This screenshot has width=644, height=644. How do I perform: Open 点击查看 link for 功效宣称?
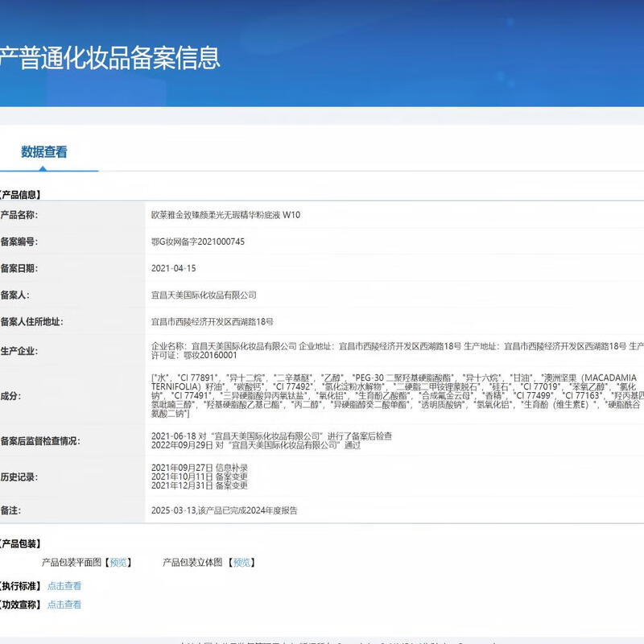coord(64,605)
